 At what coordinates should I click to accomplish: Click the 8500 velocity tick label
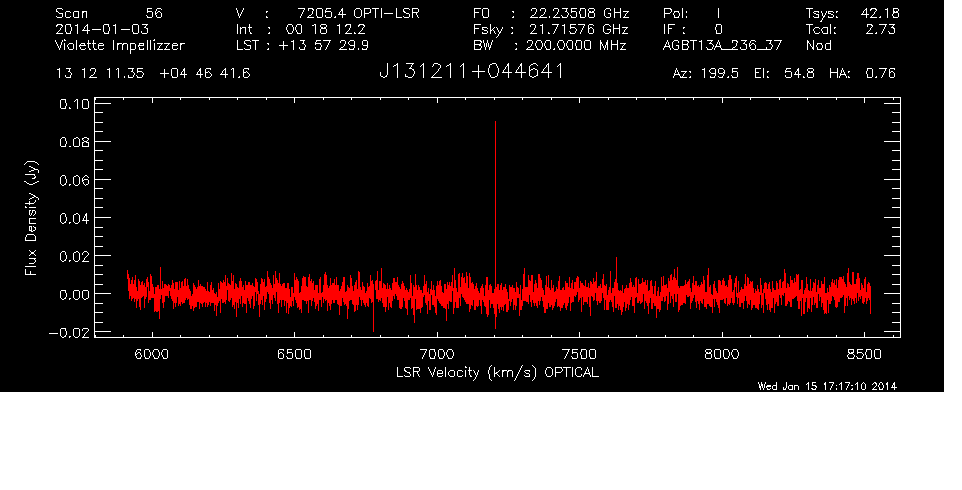pos(864,354)
